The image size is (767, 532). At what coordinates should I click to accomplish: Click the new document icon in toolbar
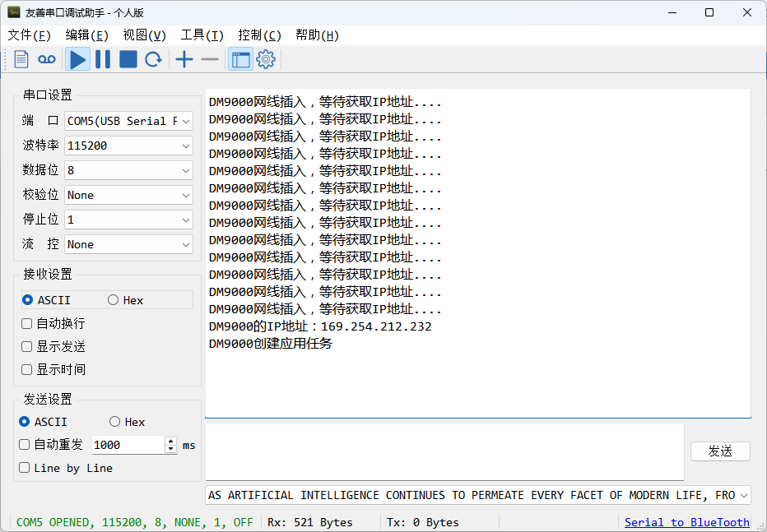[x=21, y=59]
